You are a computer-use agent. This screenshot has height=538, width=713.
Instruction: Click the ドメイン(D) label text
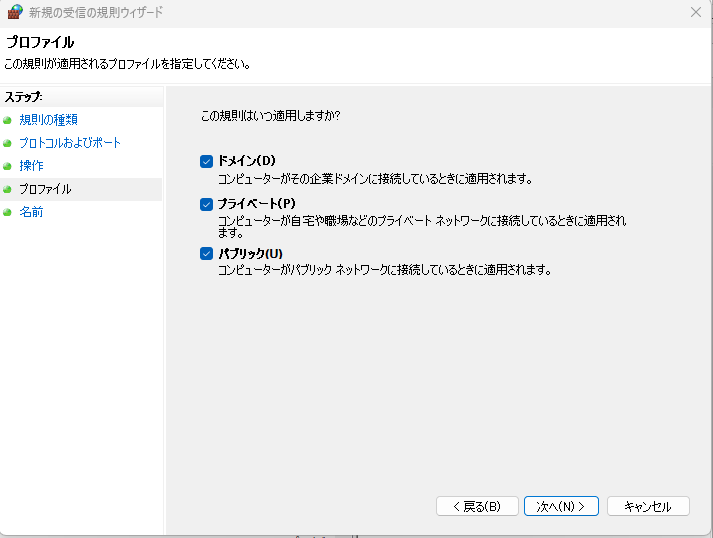[x=246, y=161]
